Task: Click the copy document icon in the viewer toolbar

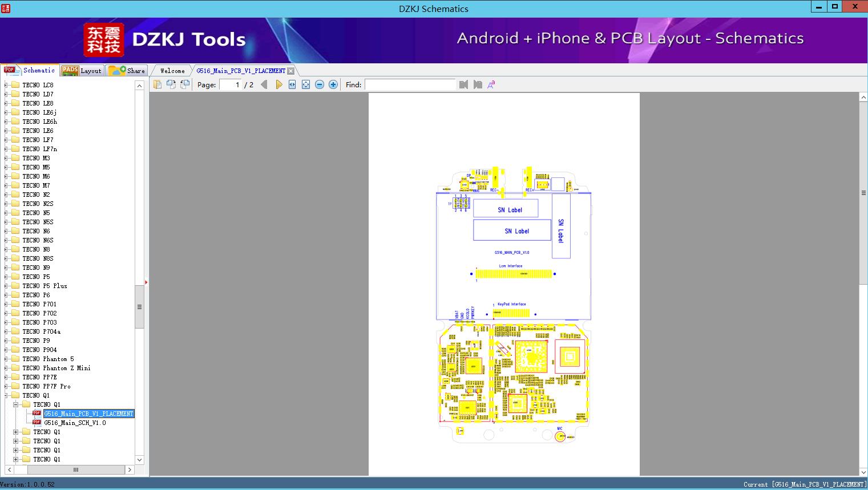Action: (x=157, y=84)
